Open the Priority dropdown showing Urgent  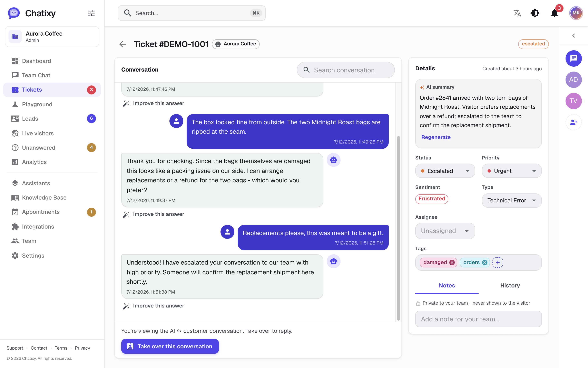click(x=511, y=171)
